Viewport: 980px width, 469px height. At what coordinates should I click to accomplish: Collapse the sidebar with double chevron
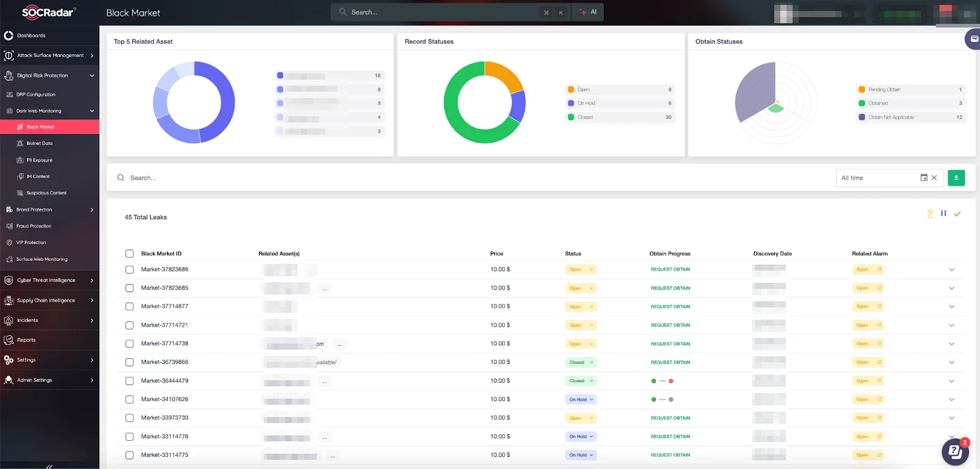pos(50,466)
